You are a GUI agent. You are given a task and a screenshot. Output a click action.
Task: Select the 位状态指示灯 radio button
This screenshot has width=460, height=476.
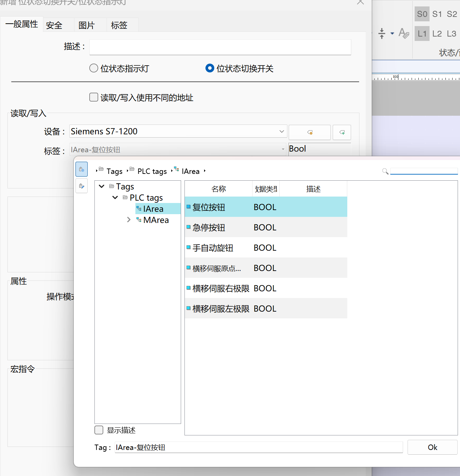94,68
